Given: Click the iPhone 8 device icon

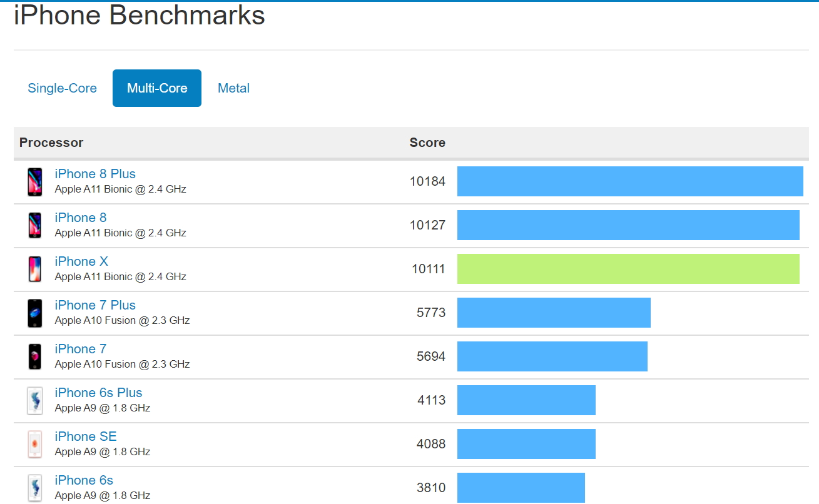Looking at the screenshot, I should click(35, 226).
